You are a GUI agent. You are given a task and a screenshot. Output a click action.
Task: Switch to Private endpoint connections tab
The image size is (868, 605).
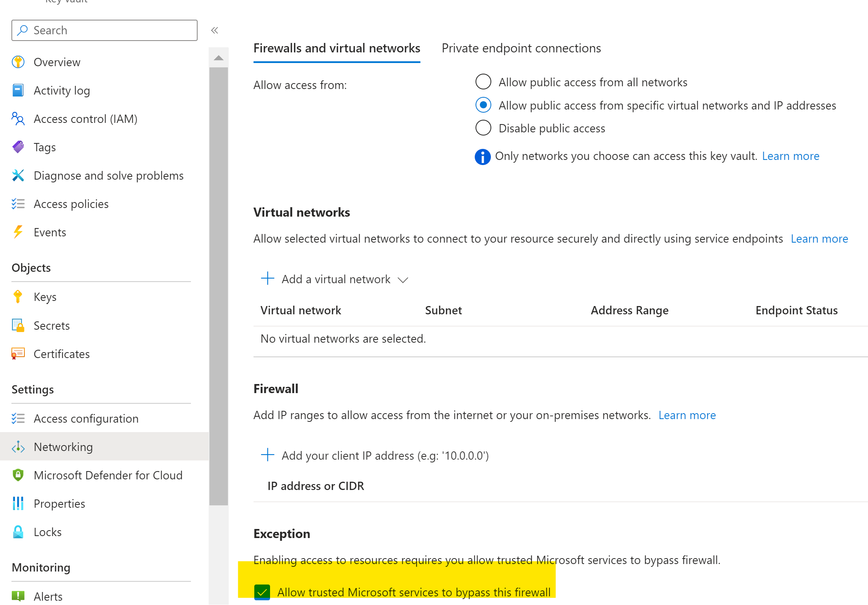(521, 48)
